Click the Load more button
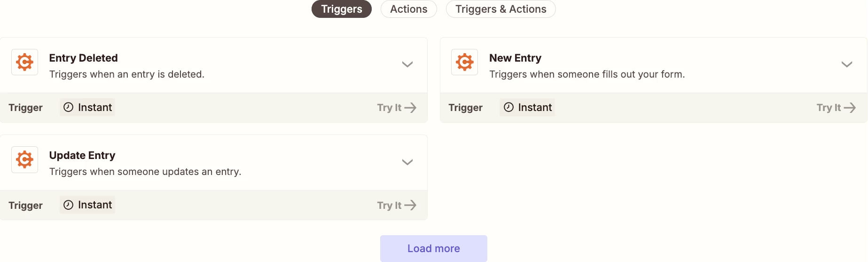868x262 pixels. pyautogui.click(x=434, y=248)
